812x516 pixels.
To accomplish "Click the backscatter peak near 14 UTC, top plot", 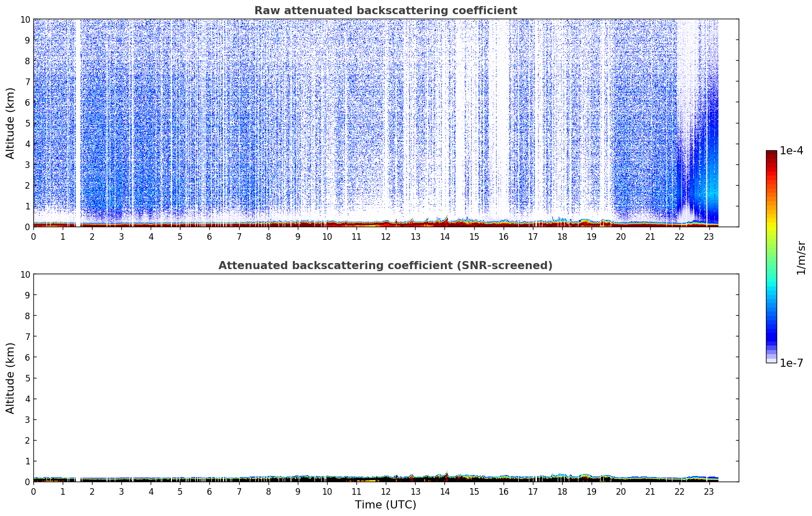I will (x=446, y=219).
